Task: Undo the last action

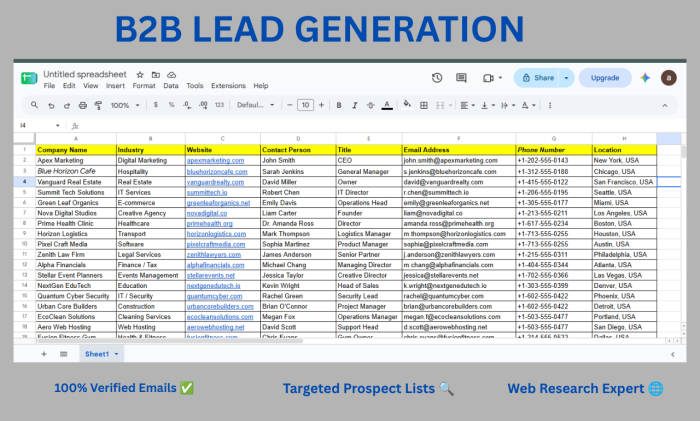Action: click(51, 105)
